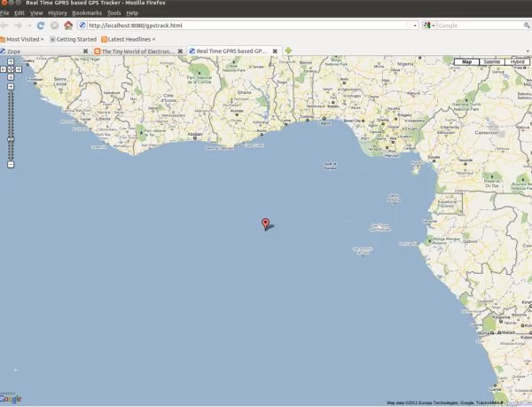This screenshot has height=407, width=532.
Task: Reload the page with the refresh icon
Action: pos(41,26)
